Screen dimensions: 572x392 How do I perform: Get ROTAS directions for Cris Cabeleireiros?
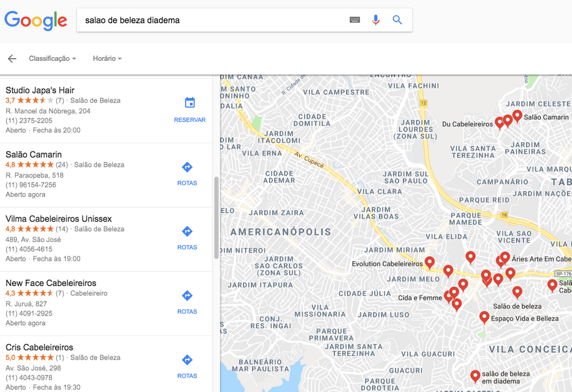click(x=187, y=366)
